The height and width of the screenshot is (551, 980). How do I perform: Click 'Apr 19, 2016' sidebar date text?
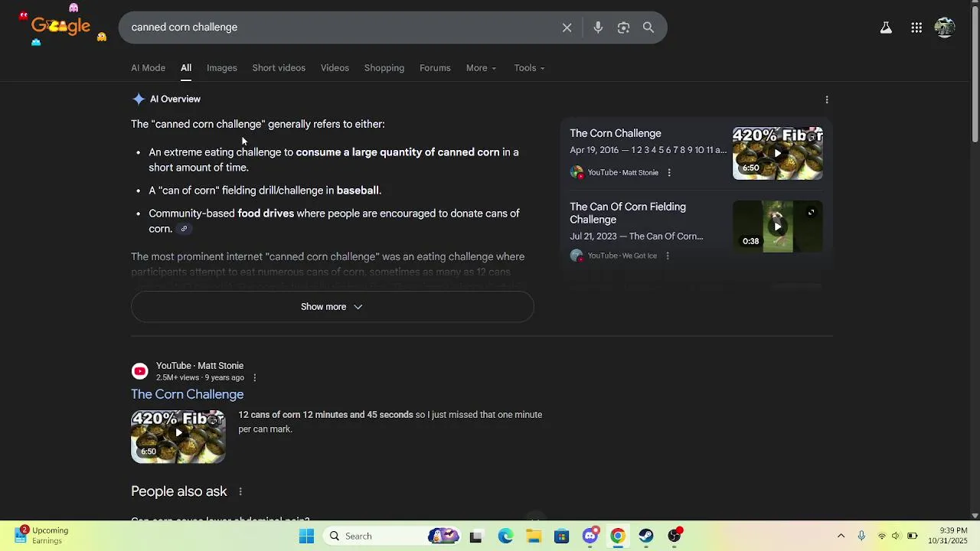pyautogui.click(x=594, y=151)
